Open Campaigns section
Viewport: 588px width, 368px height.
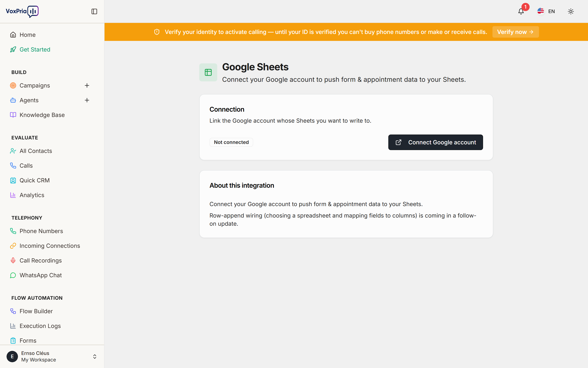tap(35, 85)
